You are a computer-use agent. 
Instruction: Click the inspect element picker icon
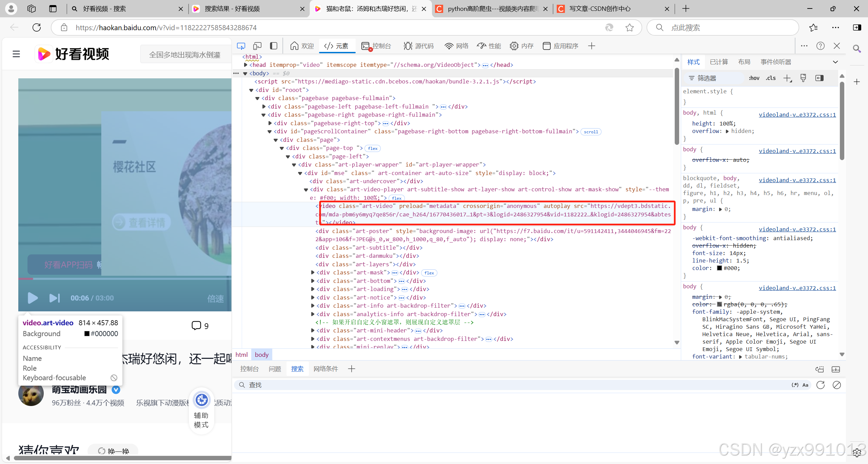(x=241, y=46)
